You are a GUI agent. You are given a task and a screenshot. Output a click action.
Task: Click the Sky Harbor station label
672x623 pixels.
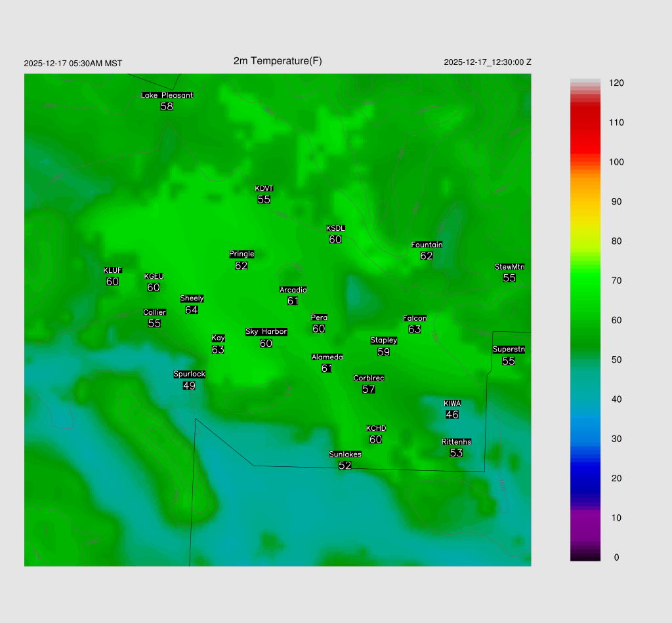click(266, 332)
